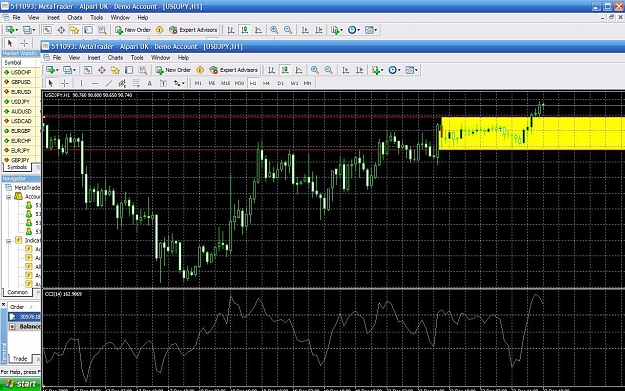625x391 pixels.
Task: Select equidistant channel tool in front window
Action: pos(122,83)
